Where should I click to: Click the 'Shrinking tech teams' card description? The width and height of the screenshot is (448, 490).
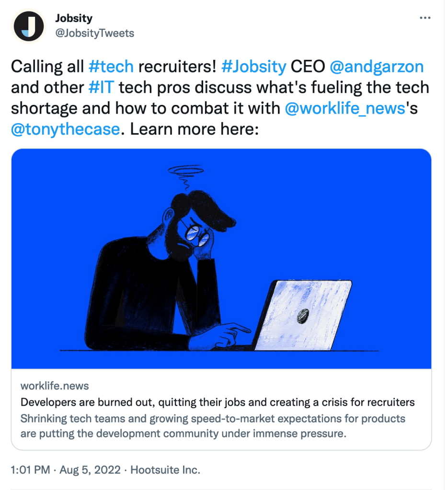coord(213,426)
